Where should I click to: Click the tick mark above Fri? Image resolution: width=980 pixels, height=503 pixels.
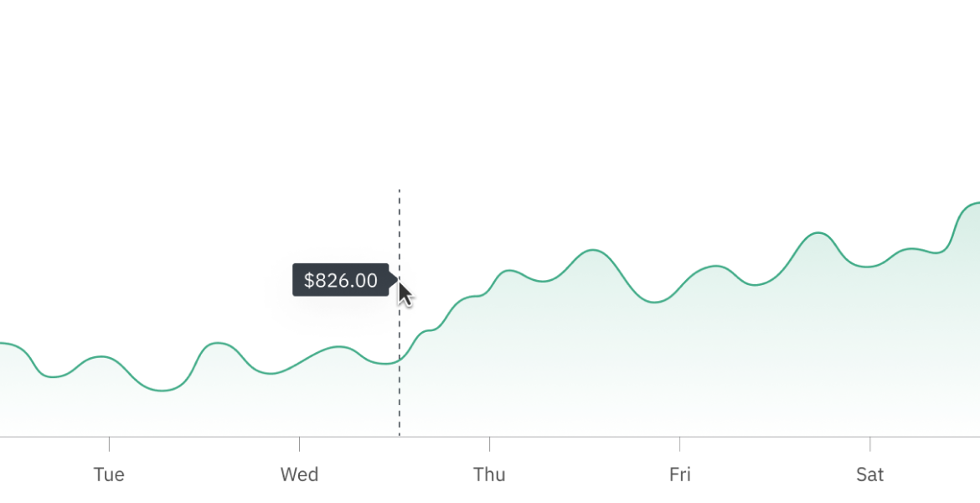click(x=680, y=444)
